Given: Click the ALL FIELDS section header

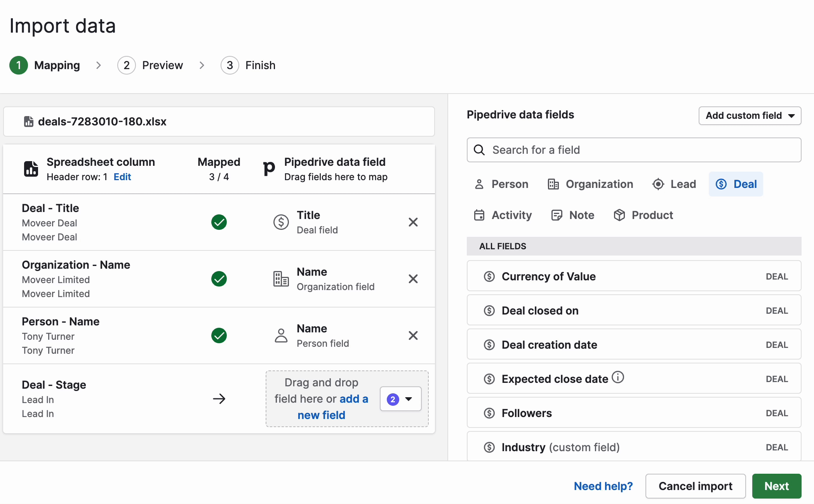Looking at the screenshot, I should 634,246.
